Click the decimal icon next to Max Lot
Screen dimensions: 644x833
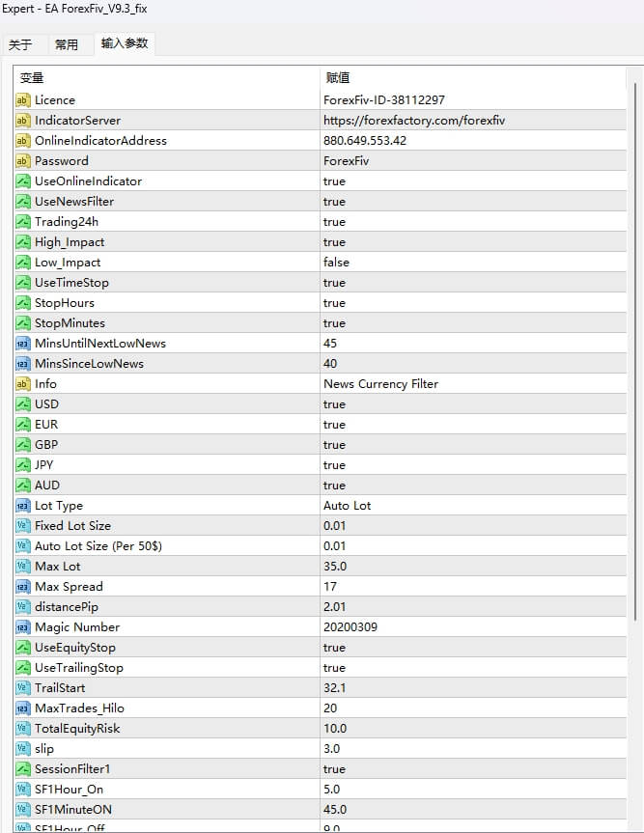(x=24, y=566)
